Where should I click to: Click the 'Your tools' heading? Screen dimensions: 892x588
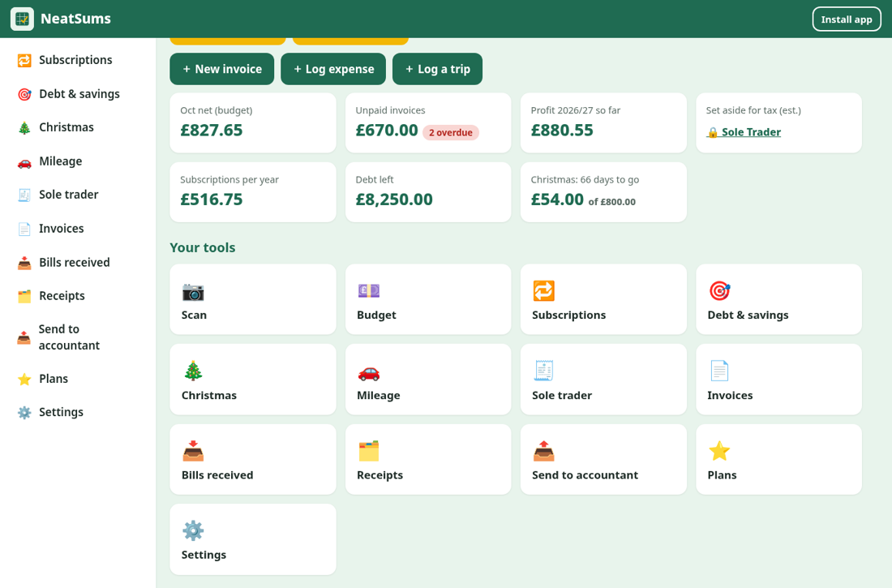pyautogui.click(x=203, y=247)
